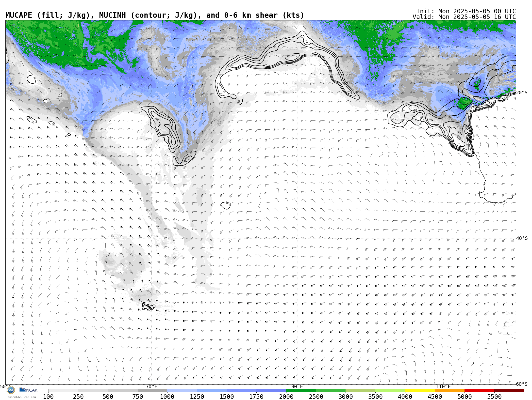Image resolution: width=532 pixels, height=400 pixels.
Task: Click the 90°E longitude label
Action: (x=297, y=386)
